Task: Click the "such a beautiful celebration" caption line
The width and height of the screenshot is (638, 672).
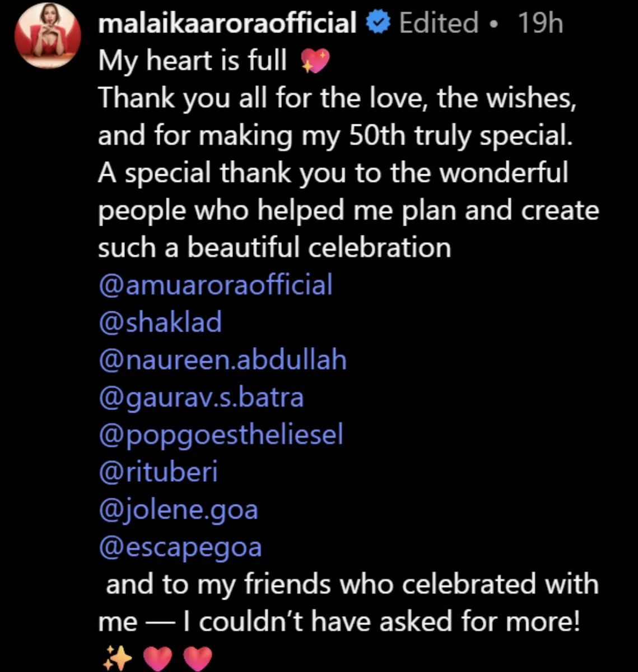Action: [274, 247]
